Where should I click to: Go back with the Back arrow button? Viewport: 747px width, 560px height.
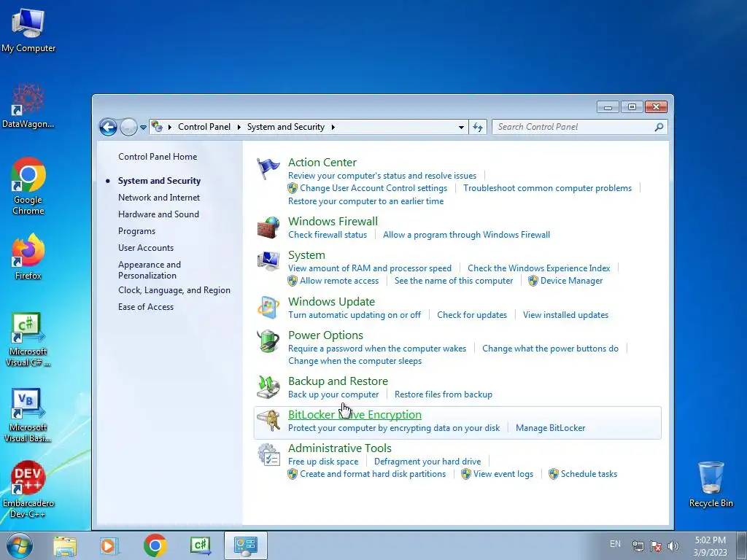(x=108, y=127)
